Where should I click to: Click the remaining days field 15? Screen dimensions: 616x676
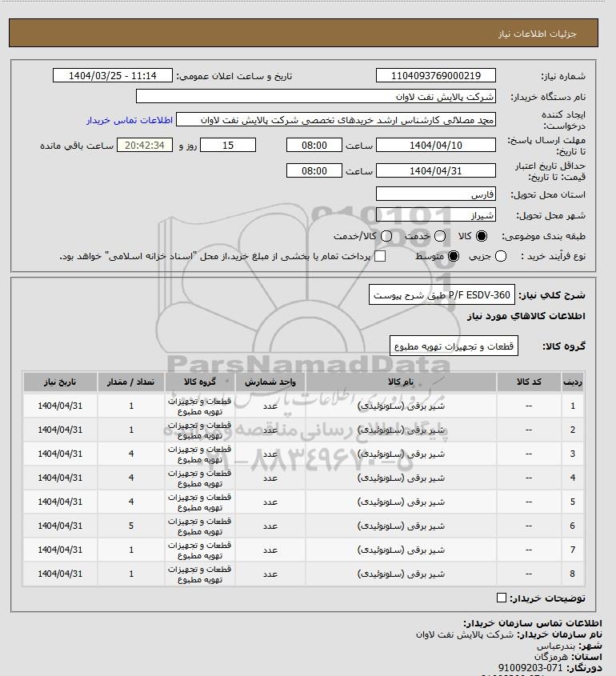228,146
